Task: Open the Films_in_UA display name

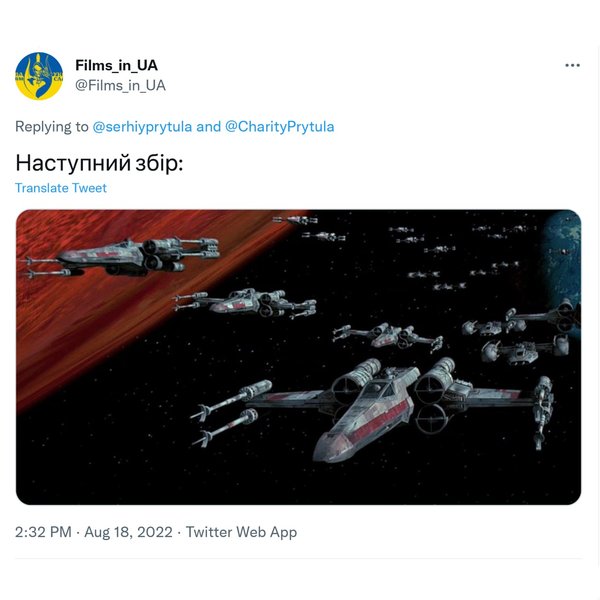Action: (x=116, y=65)
